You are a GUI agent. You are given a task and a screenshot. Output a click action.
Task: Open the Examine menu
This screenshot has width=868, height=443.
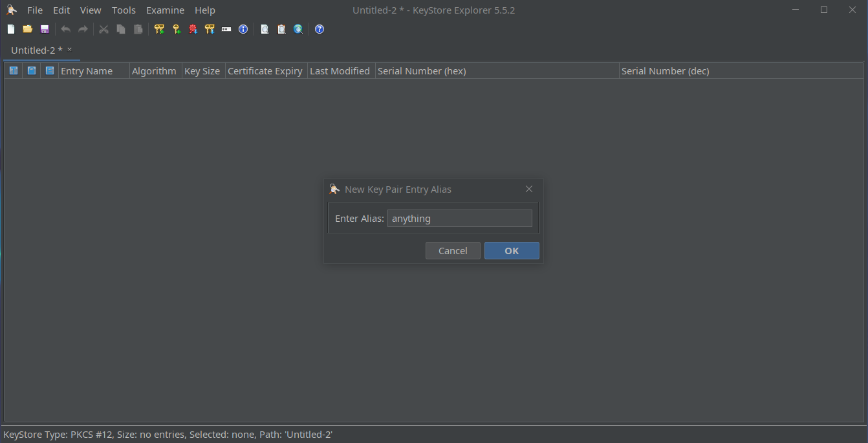[x=165, y=10]
